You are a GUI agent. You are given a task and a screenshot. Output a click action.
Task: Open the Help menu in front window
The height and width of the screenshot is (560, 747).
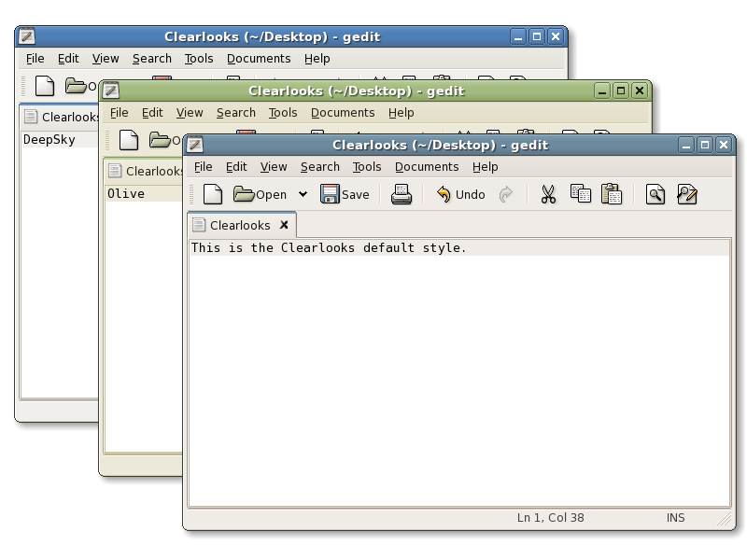[485, 167]
